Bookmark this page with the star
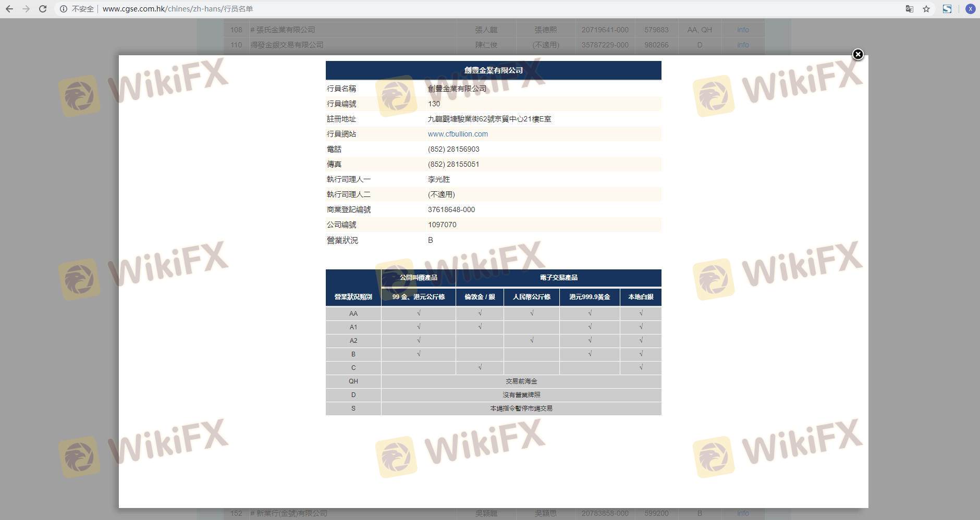980x520 pixels. pyautogui.click(x=926, y=9)
